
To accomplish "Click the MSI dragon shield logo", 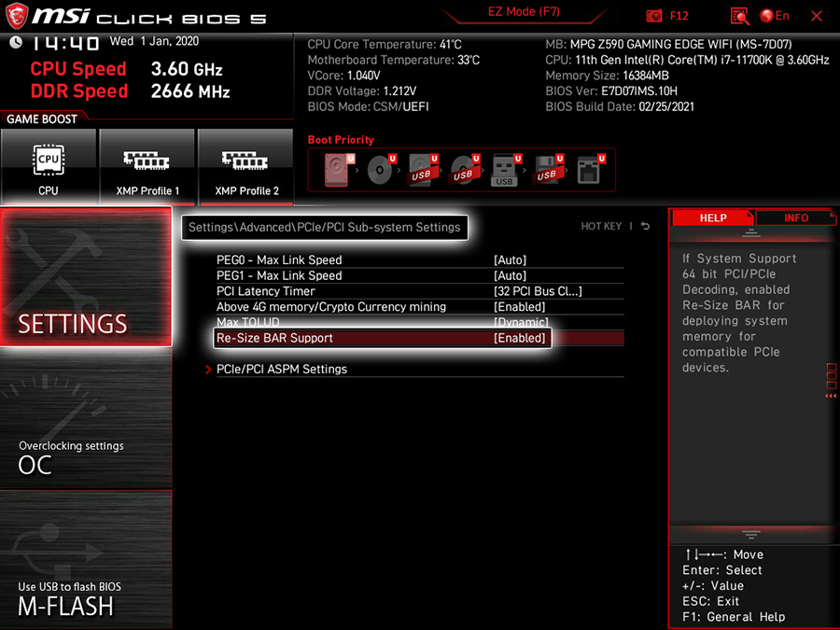I will [17, 16].
